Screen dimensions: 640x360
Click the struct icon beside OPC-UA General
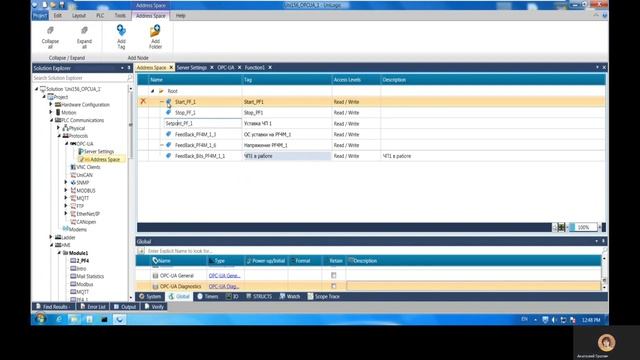(155, 276)
